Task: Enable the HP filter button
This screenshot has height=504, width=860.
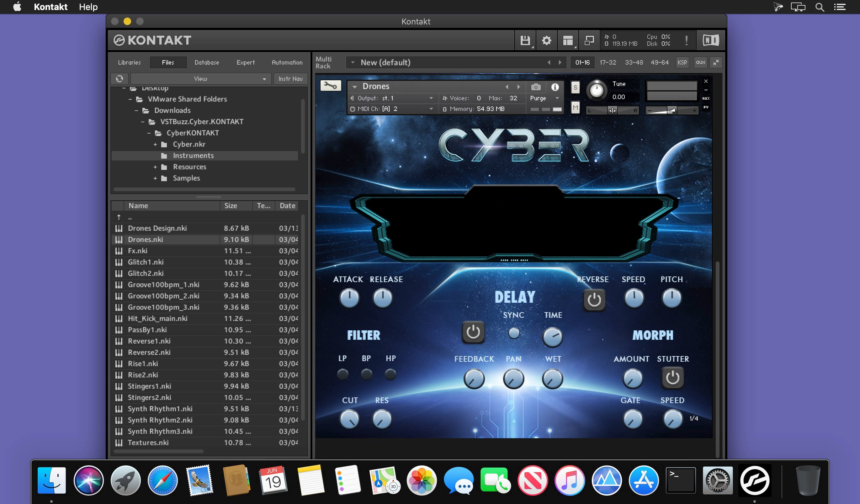Action: point(390,374)
